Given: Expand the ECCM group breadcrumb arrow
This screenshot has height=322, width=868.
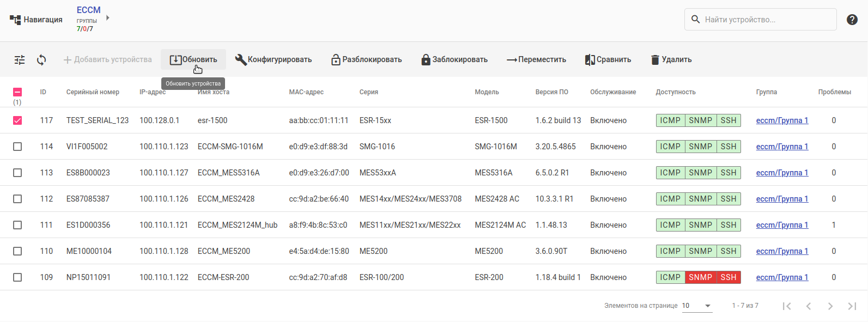Looking at the screenshot, I should point(108,18).
